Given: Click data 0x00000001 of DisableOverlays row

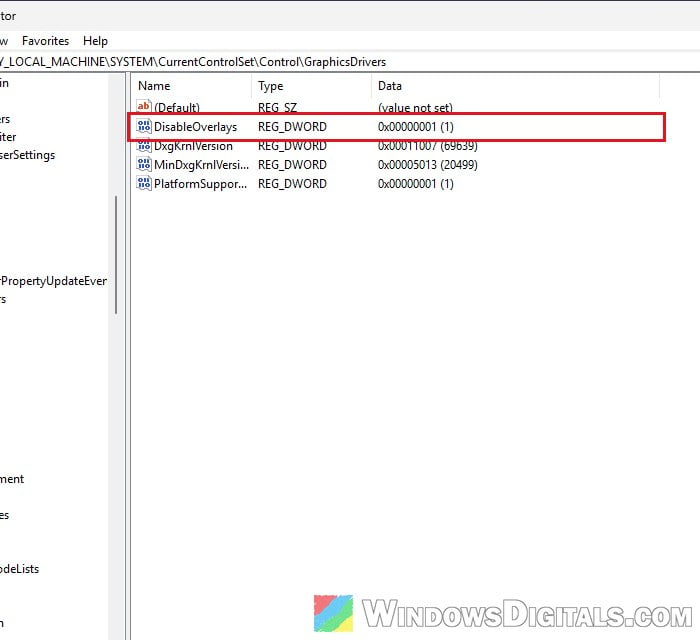Looking at the screenshot, I should tap(416, 127).
